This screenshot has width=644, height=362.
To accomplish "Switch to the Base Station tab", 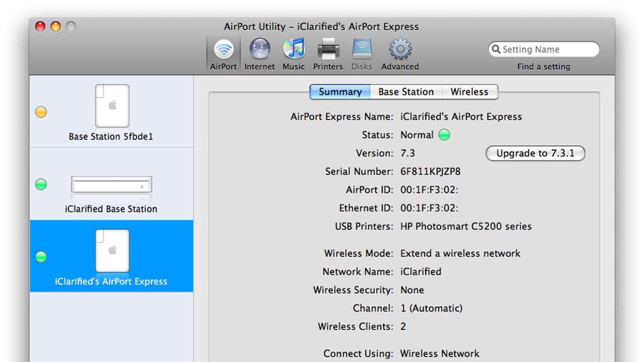I will click(406, 92).
